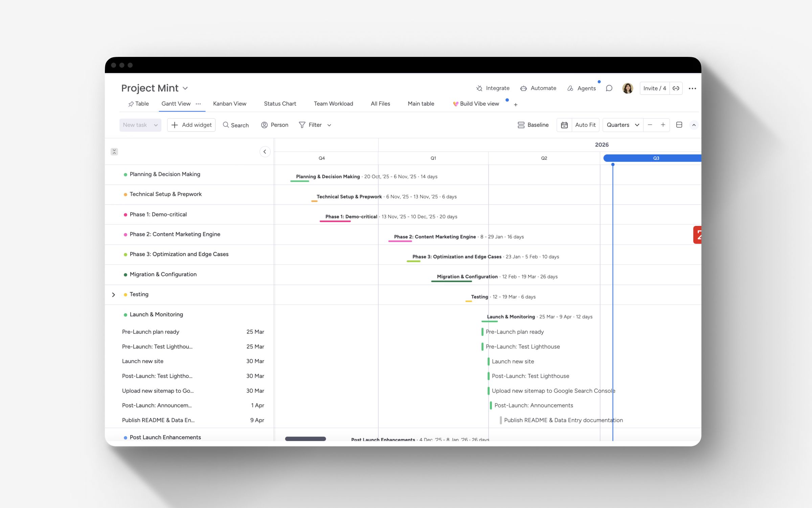Click the user avatar photo

(x=628, y=88)
